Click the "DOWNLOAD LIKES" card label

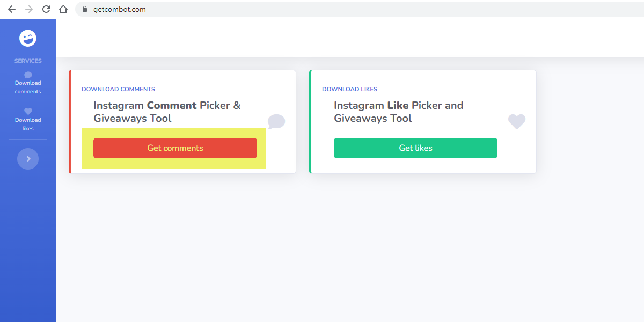pos(349,89)
